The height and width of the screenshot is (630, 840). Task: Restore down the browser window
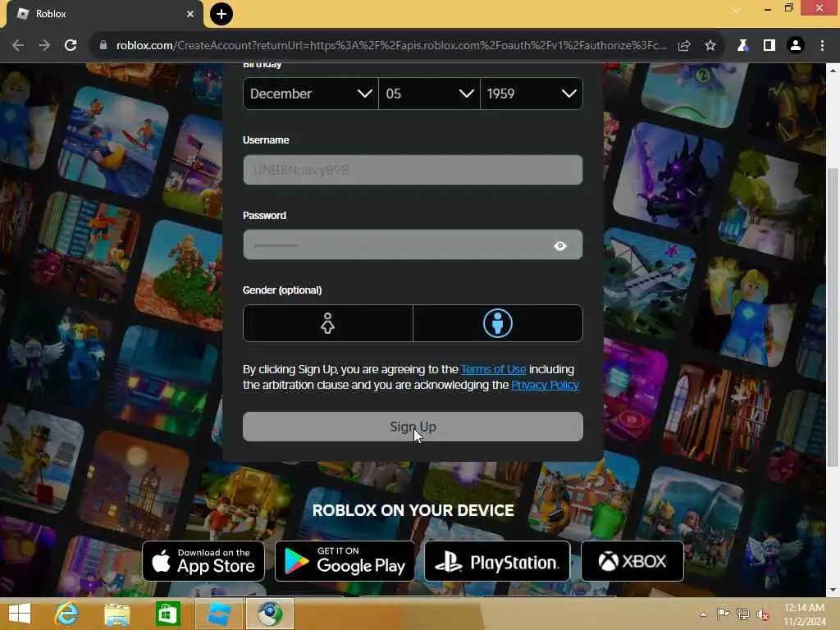788,8
